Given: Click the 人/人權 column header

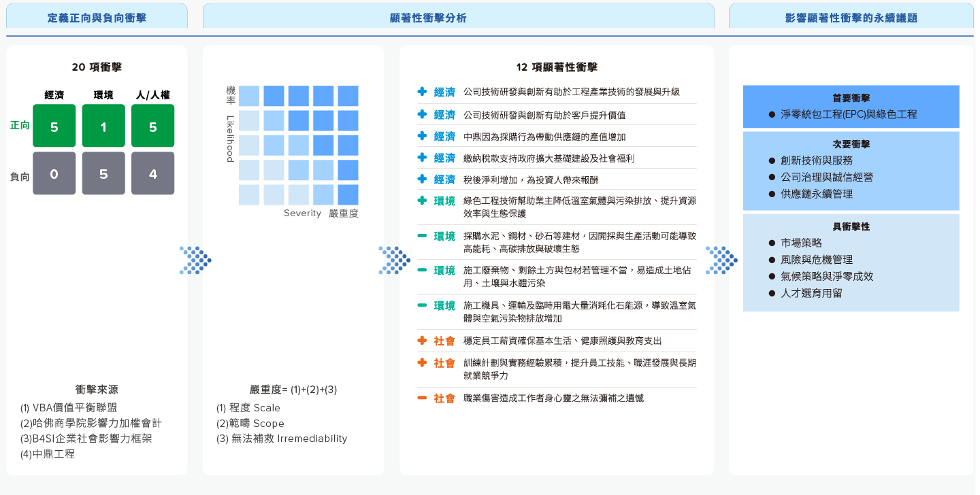Looking at the screenshot, I should pyautogui.click(x=153, y=95).
